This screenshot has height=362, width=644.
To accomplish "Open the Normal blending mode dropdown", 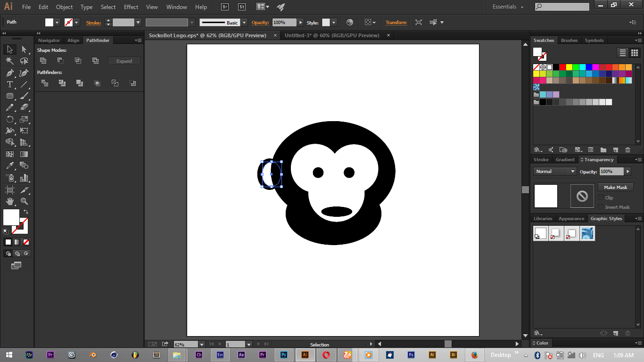I will click(x=555, y=172).
